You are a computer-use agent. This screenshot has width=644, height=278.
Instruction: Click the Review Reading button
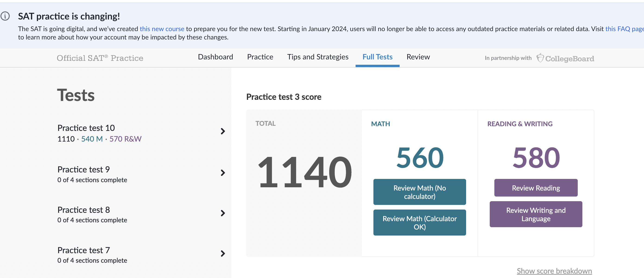[x=536, y=187]
